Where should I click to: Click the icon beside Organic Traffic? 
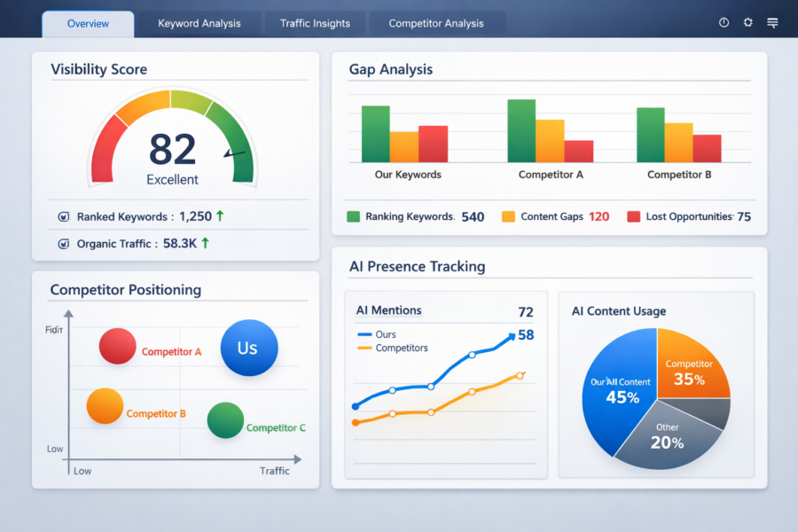pyautogui.click(x=64, y=244)
